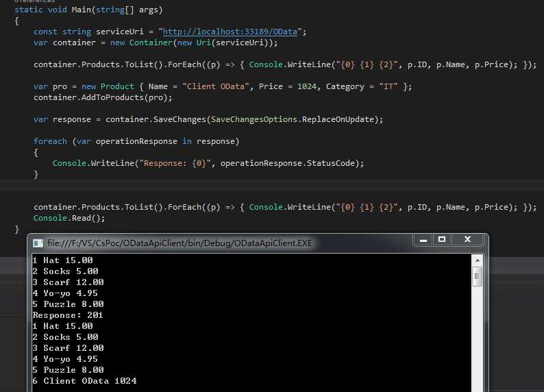Click the console vertical scrollbar thumb
This screenshot has height=392, width=544.
tap(478, 276)
